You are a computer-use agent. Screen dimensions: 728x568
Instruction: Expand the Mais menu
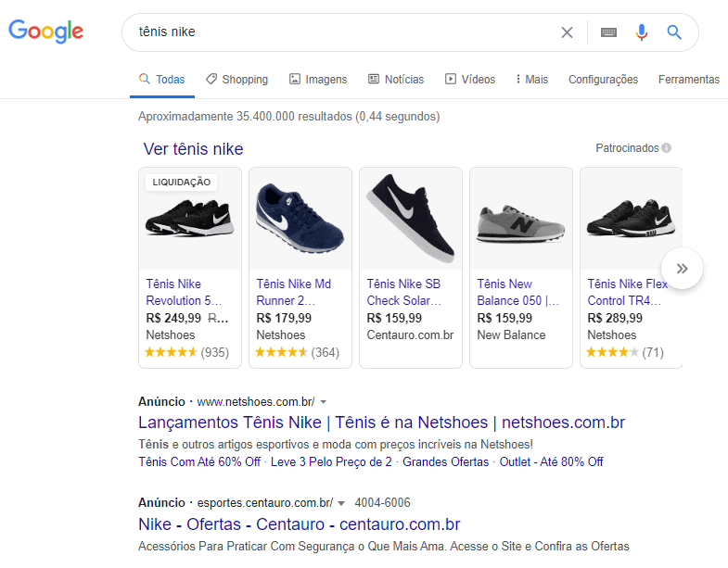pos(532,80)
